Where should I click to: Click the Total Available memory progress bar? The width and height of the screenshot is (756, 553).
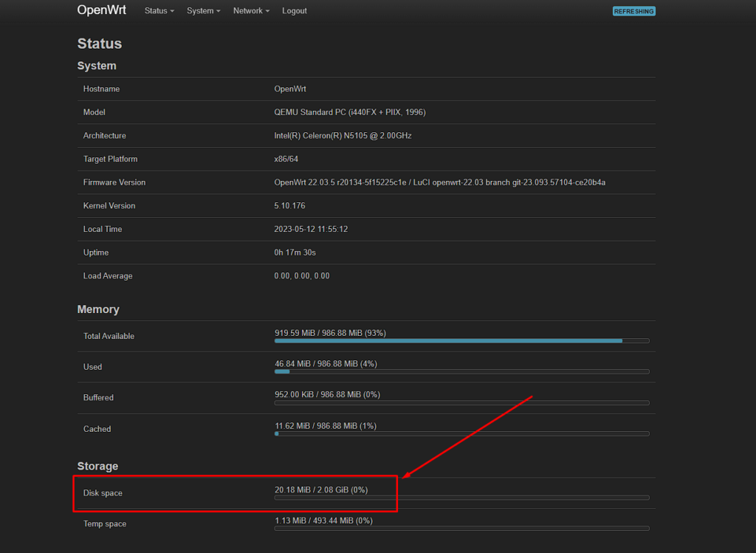click(461, 341)
